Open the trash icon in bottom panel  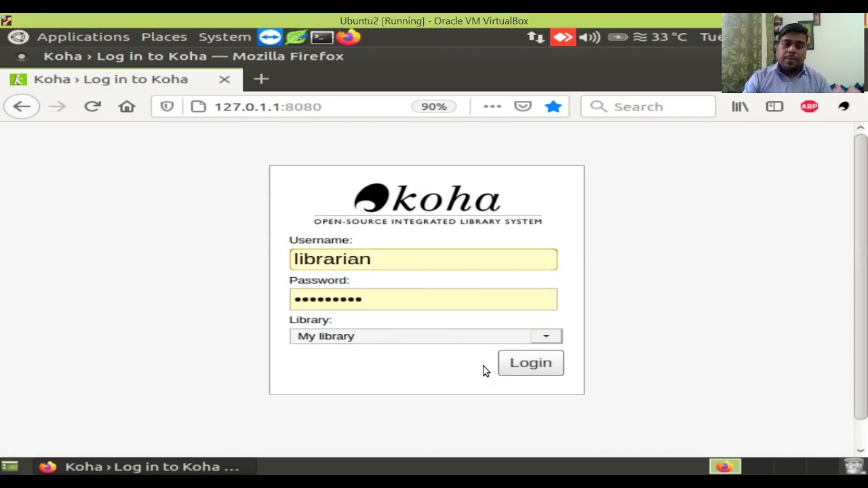[x=854, y=466]
